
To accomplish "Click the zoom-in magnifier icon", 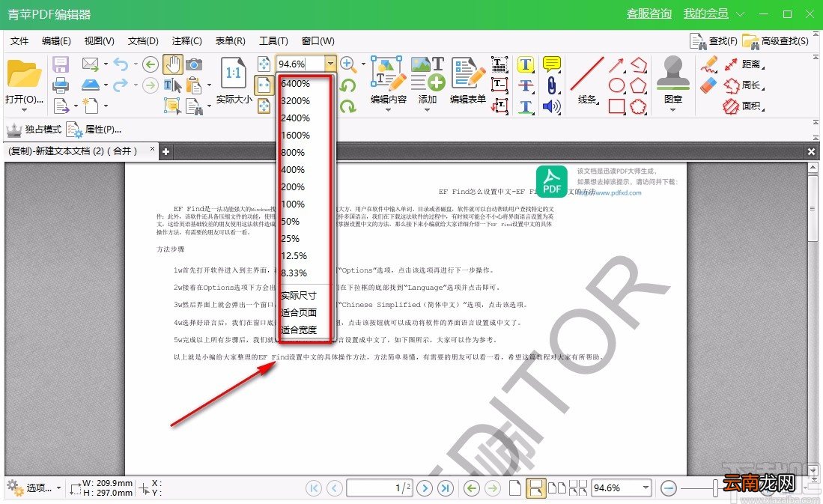I will tap(347, 64).
